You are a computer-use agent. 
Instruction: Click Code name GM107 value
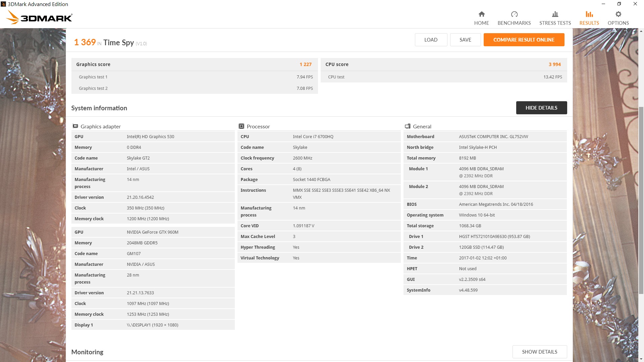133,253
